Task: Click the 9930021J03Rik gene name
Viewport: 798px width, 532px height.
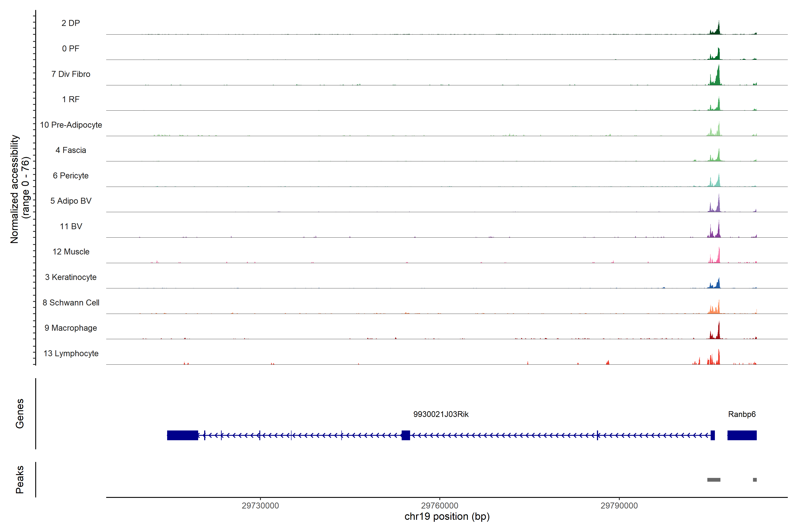Action: pos(441,414)
